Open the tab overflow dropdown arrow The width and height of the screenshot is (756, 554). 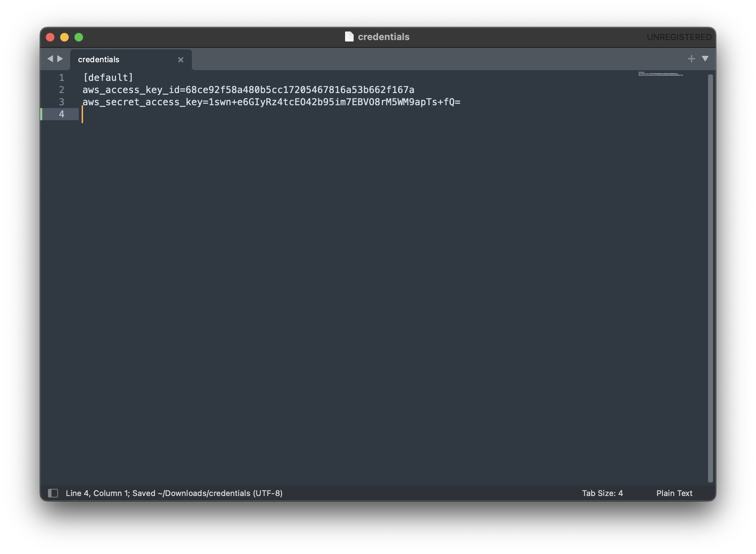pyautogui.click(x=705, y=59)
